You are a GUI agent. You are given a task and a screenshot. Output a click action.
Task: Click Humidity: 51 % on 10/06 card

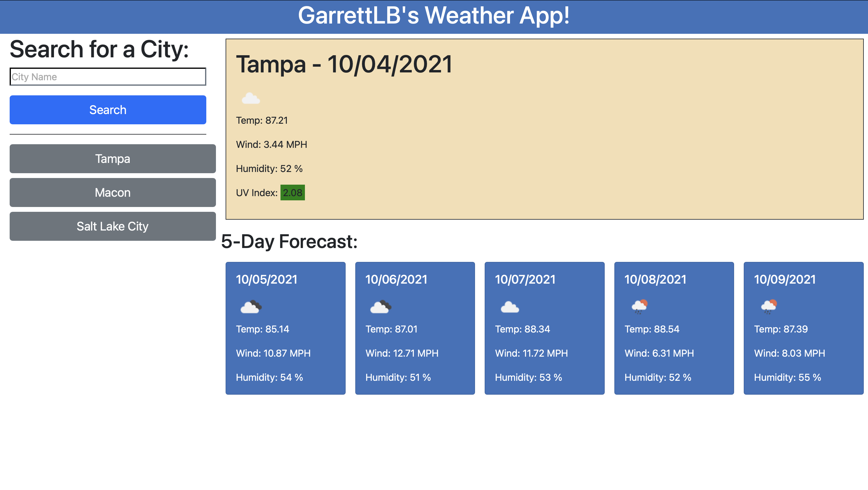[398, 377]
